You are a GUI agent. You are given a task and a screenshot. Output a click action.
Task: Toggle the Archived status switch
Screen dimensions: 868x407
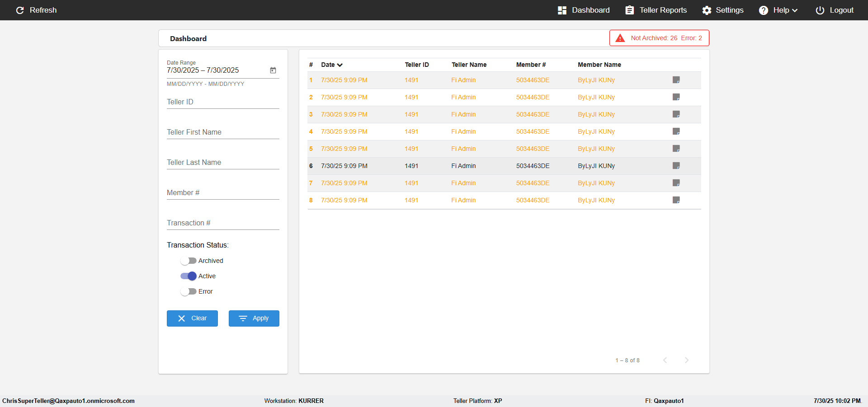(x=188, y=261)
